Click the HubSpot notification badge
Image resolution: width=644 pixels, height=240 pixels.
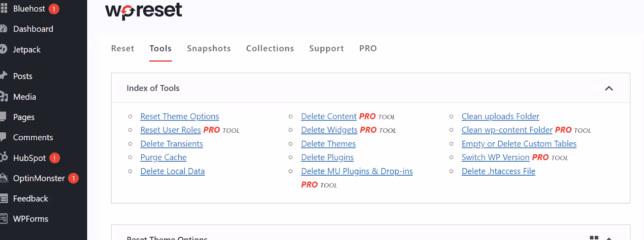click(54, 158)
